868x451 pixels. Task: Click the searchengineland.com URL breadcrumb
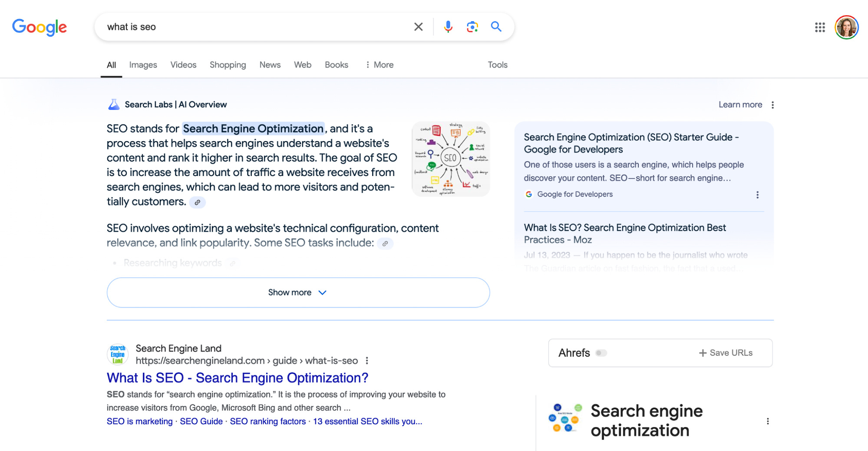(247, 361)
